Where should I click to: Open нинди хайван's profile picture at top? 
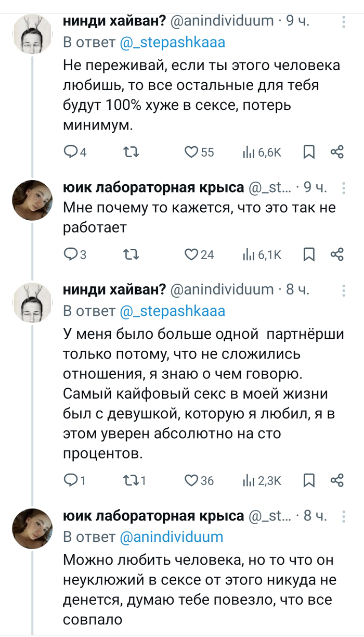32,34
